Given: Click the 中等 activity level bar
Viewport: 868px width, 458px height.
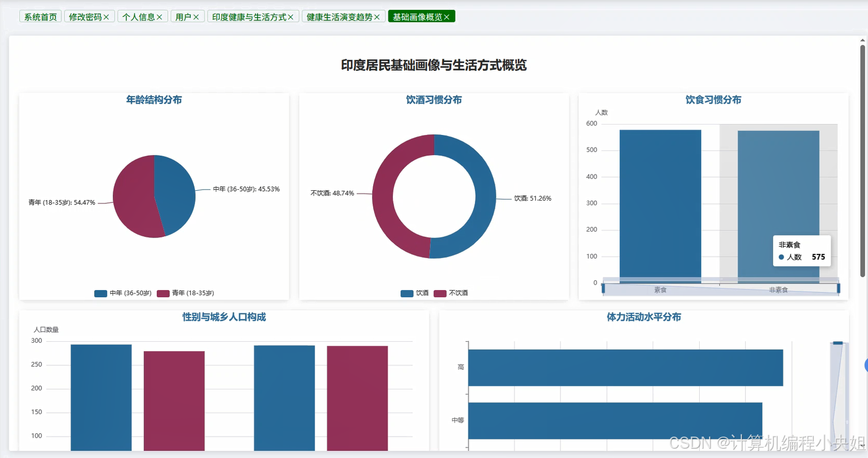Looking at the screenshot, I should point(615,421).
